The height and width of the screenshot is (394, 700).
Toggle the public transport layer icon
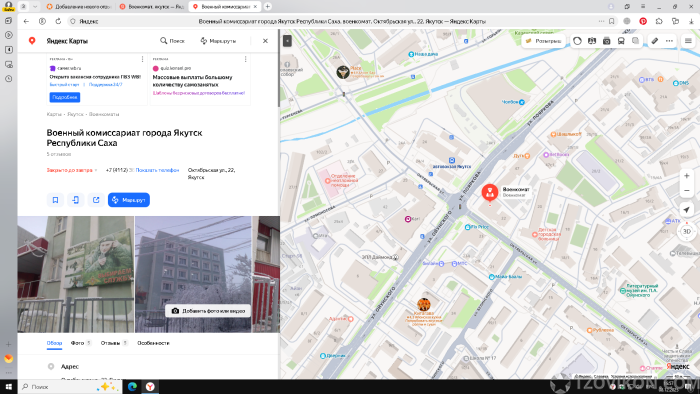pyautogui.click(x=621, y=41)
